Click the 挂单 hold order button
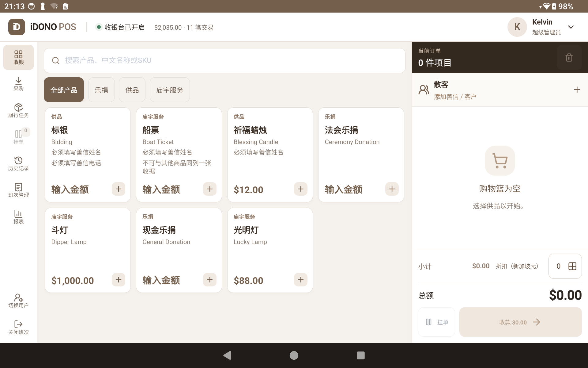Viewport: 588px width, 368px height. tap(437, 322)
